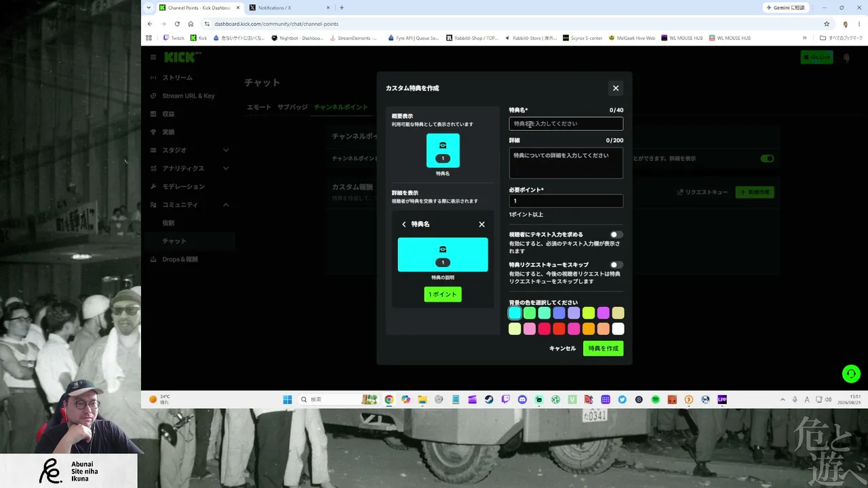This screenshot has height=488, width=868.
Task: Choose the bright green color swatch
Action: pyautogui.click(x=530, y=313)
